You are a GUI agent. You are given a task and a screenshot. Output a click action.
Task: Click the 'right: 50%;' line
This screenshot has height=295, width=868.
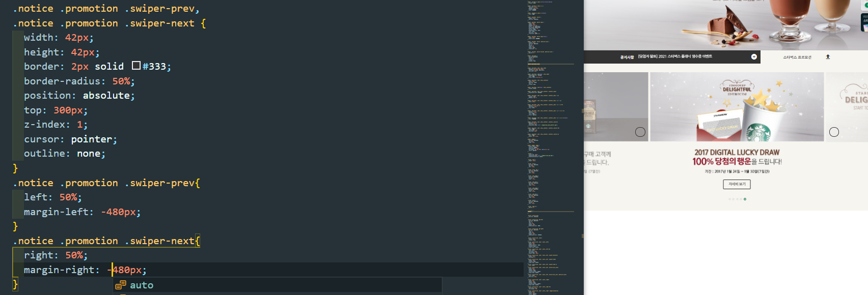[56, 255]
